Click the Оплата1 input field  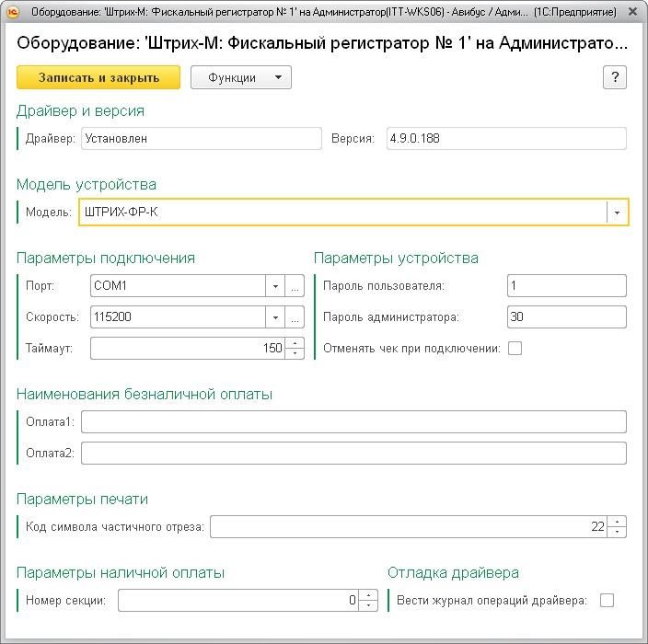[x=353, y=421]
